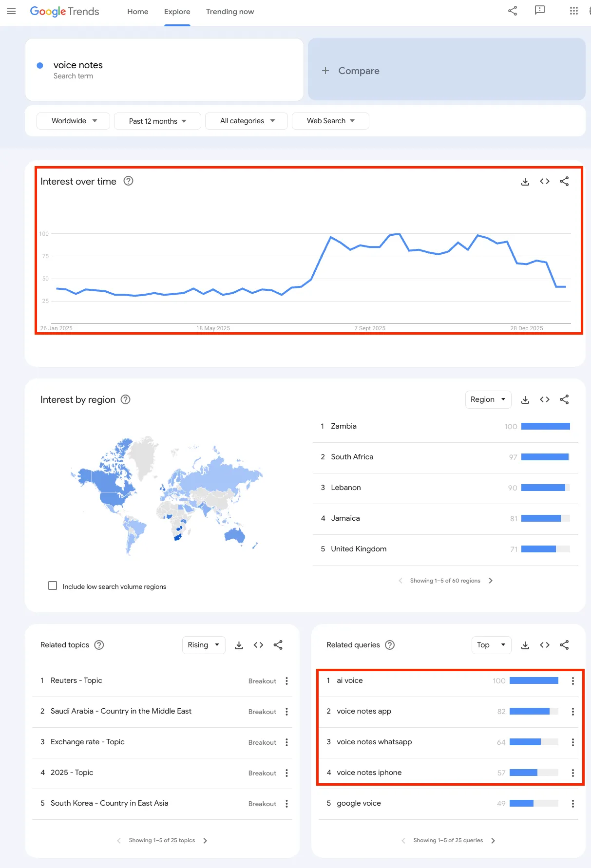This screenshot has width=591, height=868.
Task: Open more options for voice notes whatsapp
Action: click(573, 742)
